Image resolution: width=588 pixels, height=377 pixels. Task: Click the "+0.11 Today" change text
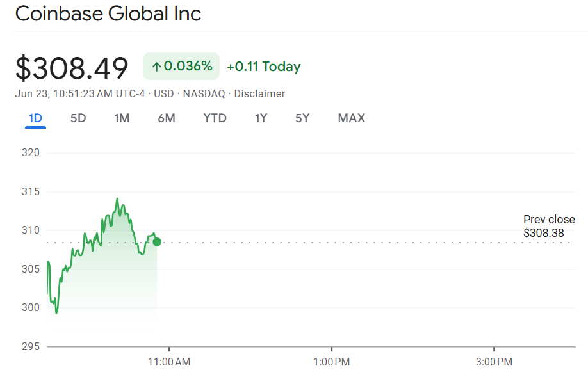pos(263,67)
